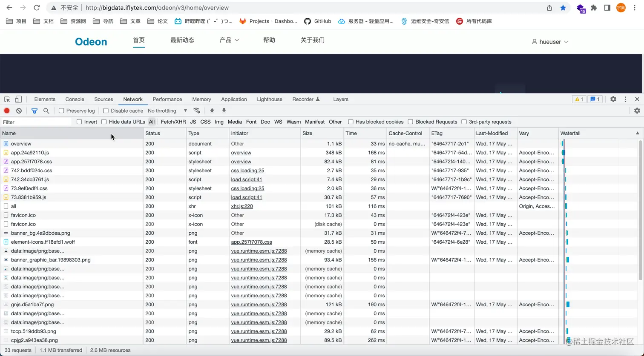Open the Sources tab
The image size is (644, 356).
pos(103,99)
